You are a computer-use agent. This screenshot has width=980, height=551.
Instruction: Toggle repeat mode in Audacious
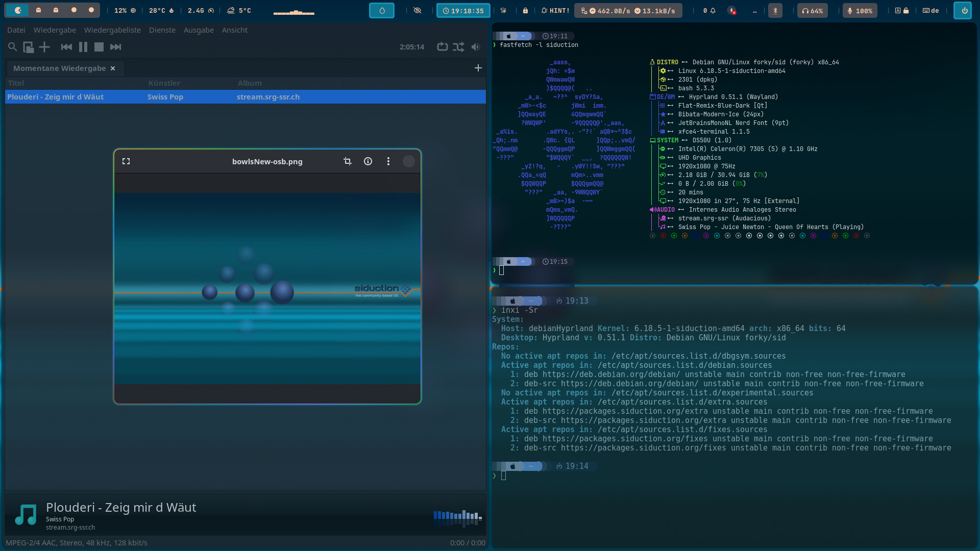443,47
